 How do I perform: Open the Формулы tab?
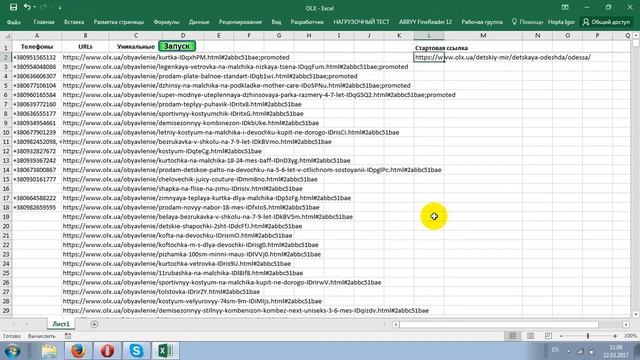(x=166, y=22)
